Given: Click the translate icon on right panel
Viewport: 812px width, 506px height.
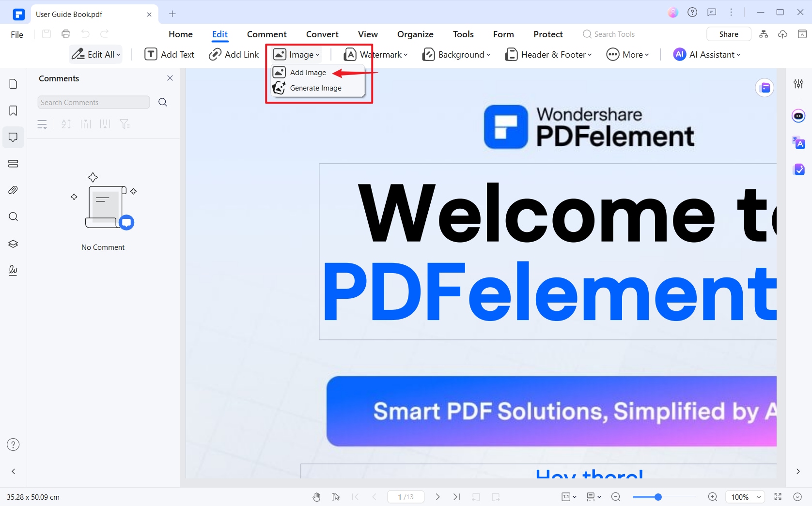Looking at the screenshot, I should click(x=798, y=143).
